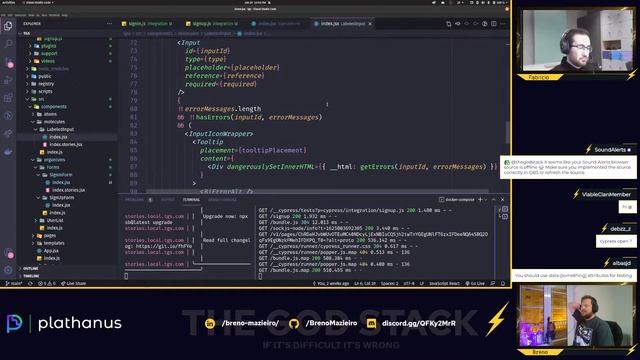The height and width of the screenshot is (360, 640).
Task: Open the Source Control view icon
Action: (8, 62)
